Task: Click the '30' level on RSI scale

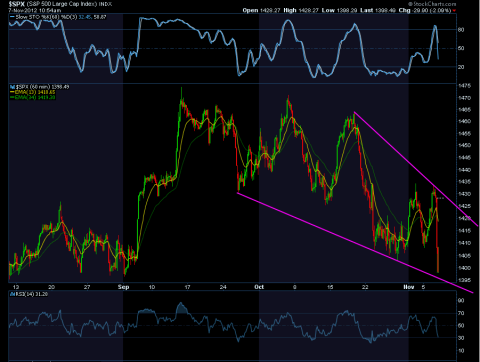Action: pos(461,338)
